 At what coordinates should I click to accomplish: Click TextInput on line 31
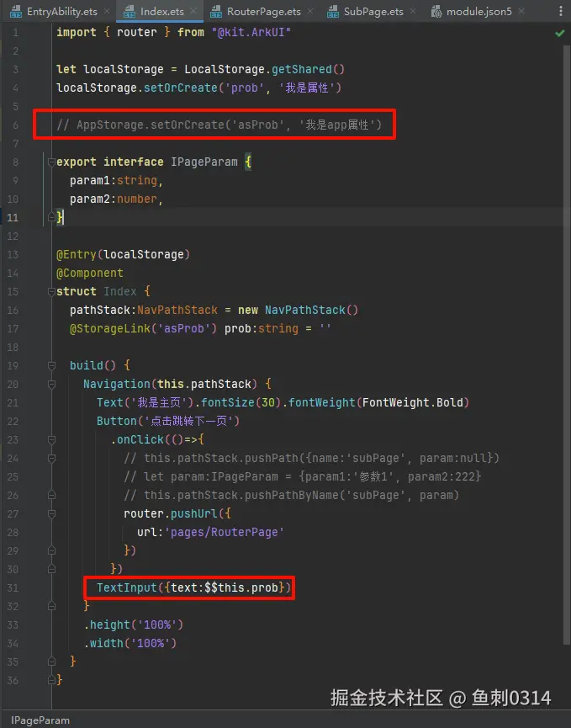tap(127, 587)
